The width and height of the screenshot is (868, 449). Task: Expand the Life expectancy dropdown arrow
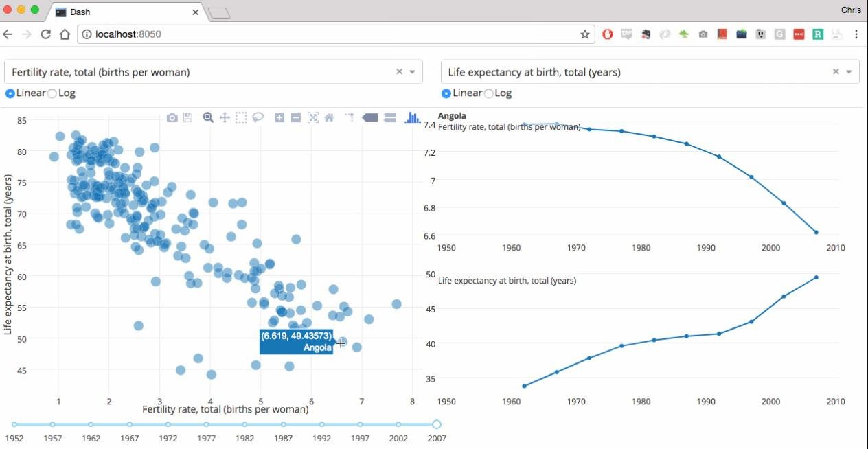(849, 72)
